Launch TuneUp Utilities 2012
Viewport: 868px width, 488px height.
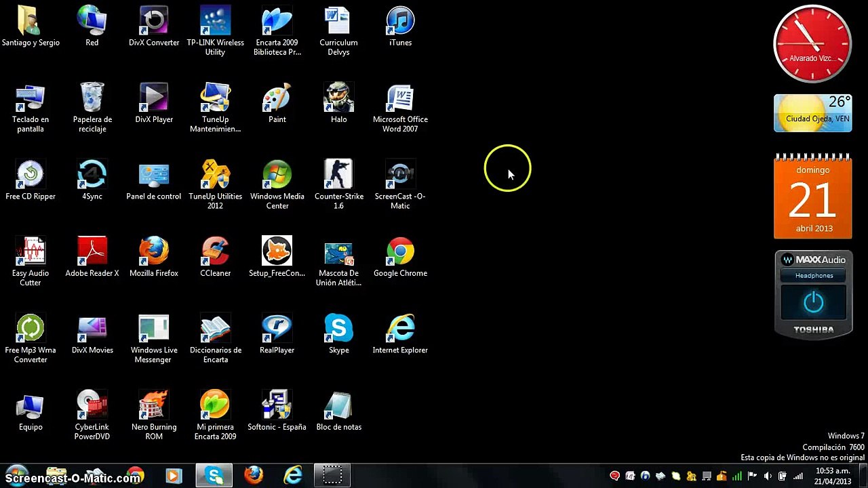point(216,185)
